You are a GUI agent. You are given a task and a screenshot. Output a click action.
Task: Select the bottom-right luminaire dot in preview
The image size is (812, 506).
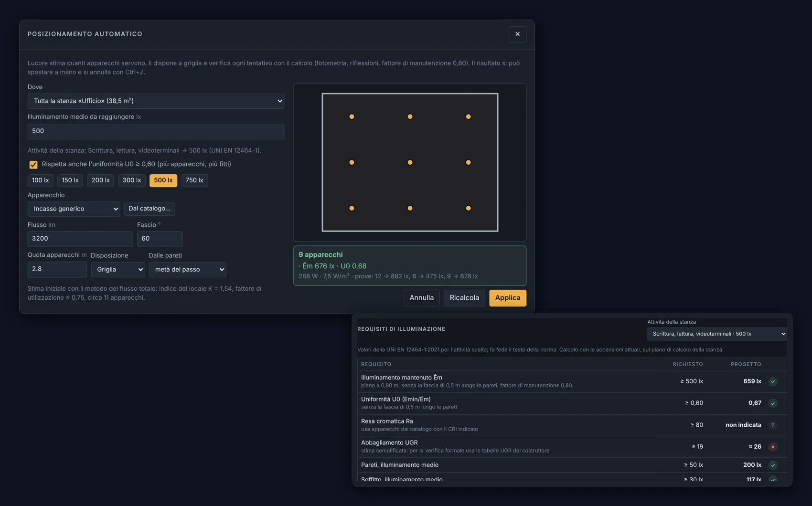(x=468, y=208)
